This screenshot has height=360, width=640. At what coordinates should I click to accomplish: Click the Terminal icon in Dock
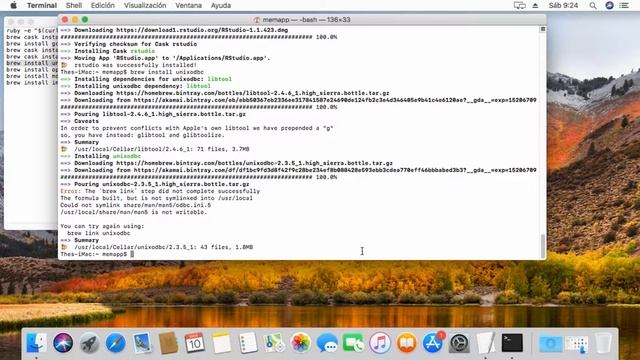[512, 342]
